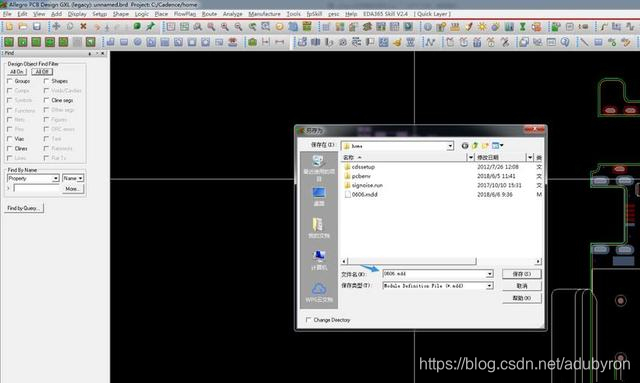The image size is (640, 383).
Task: Click the All Off button
Action: [42, 72]
